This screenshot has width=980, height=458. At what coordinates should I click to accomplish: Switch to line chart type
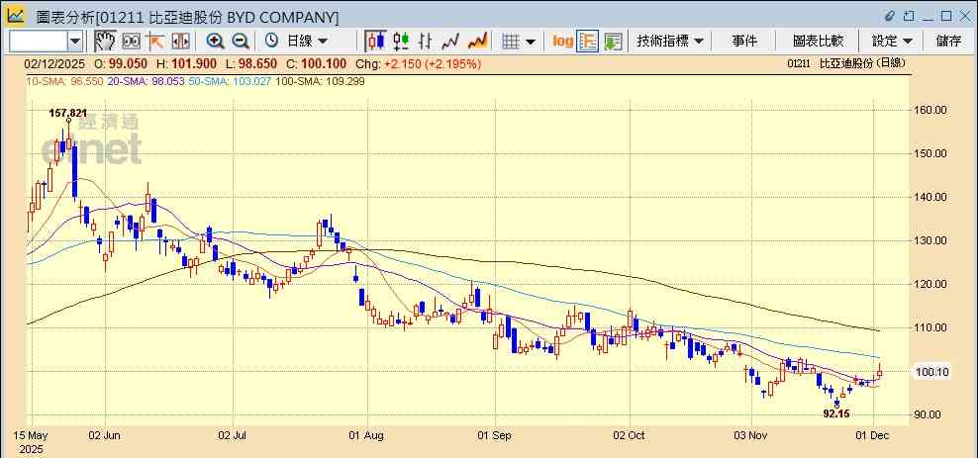point(451,41)
